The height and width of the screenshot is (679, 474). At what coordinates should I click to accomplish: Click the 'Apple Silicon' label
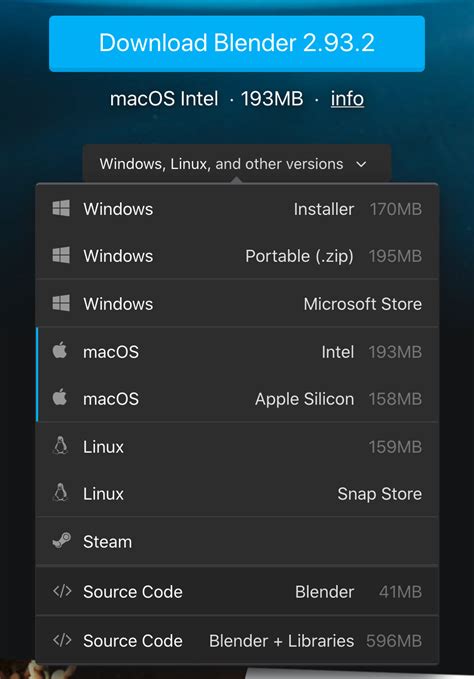pos(304,399)
